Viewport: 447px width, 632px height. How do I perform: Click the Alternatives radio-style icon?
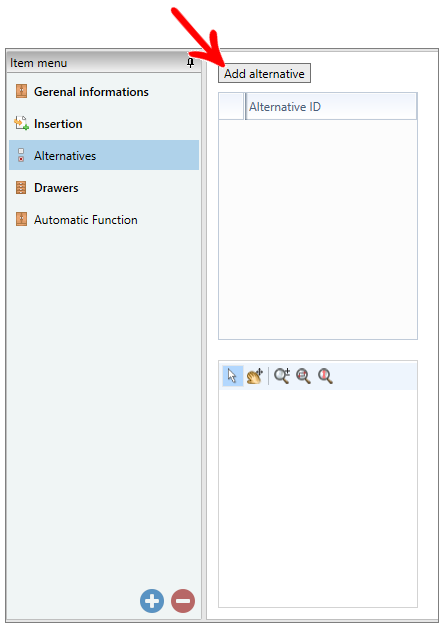(x=21, y=155)
